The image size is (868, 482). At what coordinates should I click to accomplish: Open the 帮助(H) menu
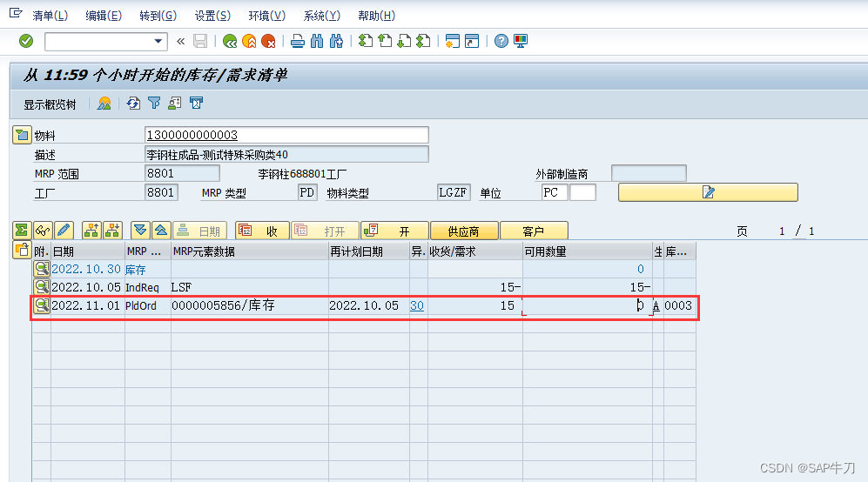pyautogui.click(x=376, y=16)
